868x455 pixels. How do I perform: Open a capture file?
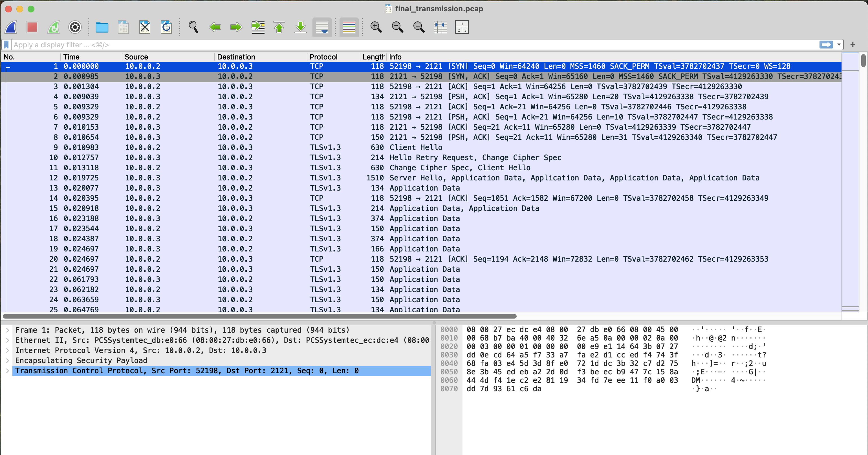102,27
